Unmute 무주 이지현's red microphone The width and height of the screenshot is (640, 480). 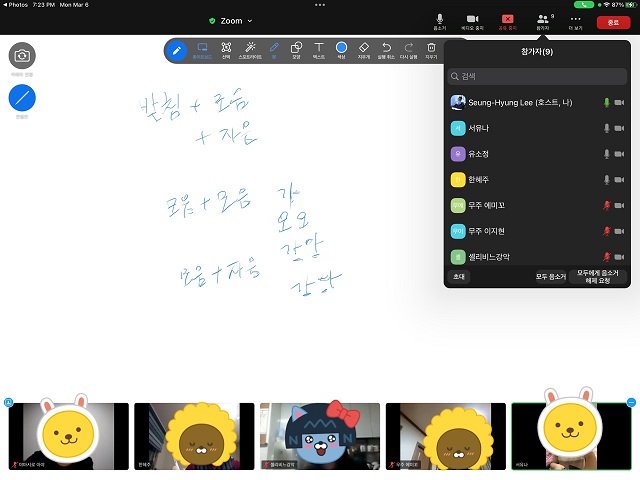click(607, 231)
